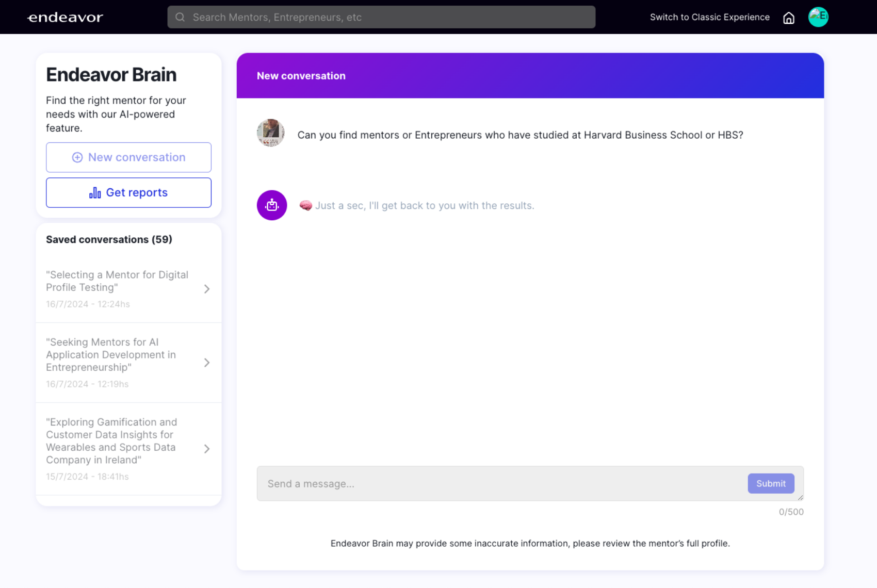
Task: Open the user profile avatar menu
Action: 818,17
